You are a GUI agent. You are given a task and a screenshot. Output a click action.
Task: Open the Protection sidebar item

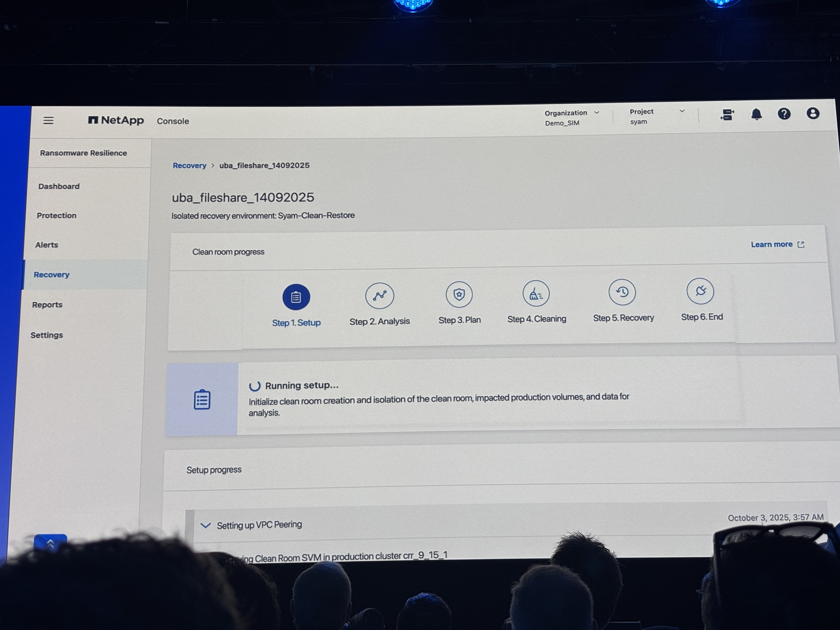[57, 216]
